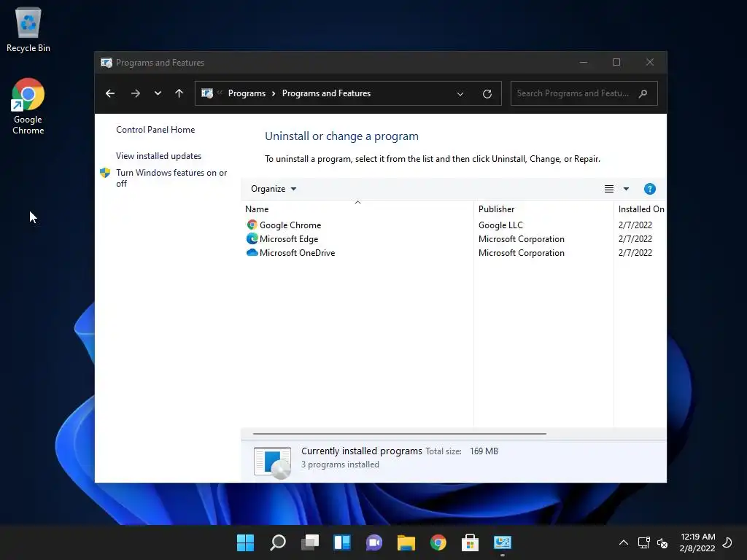Select the Google Chrome desktop shortcut
This screenshot has width=747, height=560.
coord(28,106)
